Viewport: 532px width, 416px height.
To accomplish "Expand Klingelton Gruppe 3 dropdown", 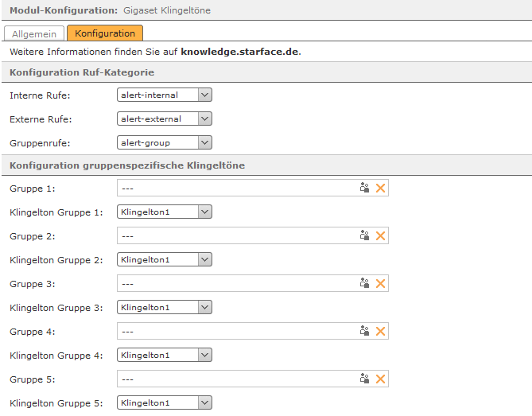I will (x=165, y=307).
